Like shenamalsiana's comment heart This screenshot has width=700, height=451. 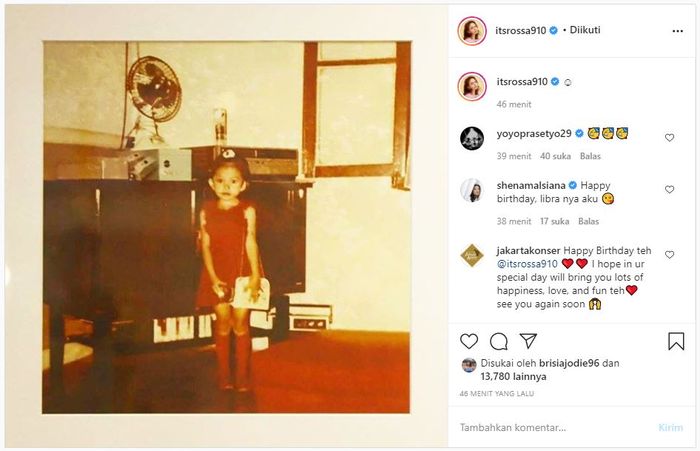[669, 190]
